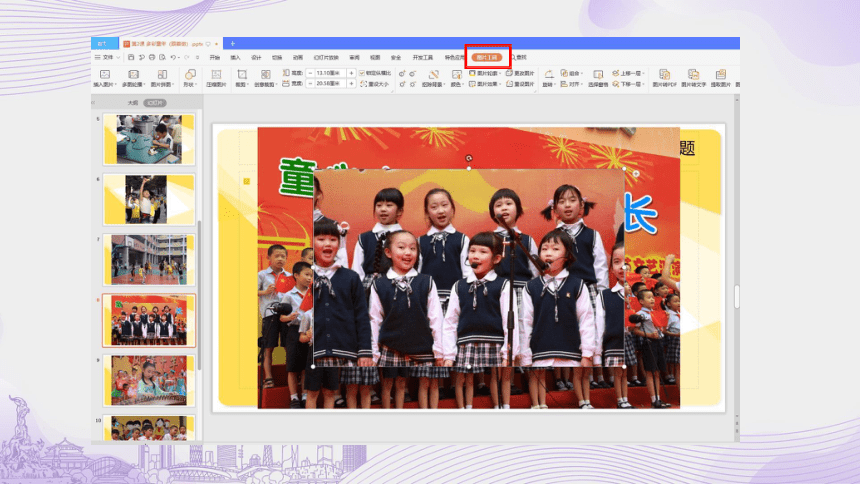Click the plus icon to open new tab
860x484 pixels.
[x=233, y=43]
